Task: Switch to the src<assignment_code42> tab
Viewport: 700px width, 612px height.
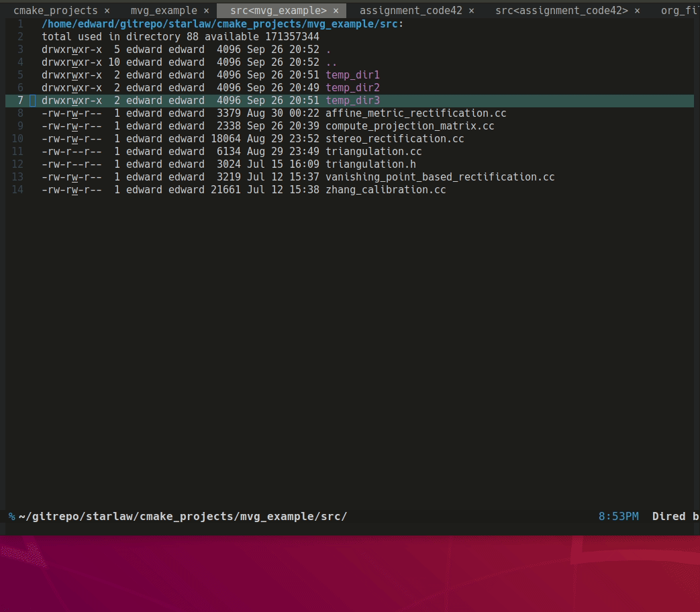Action: [x=562, y=10]
